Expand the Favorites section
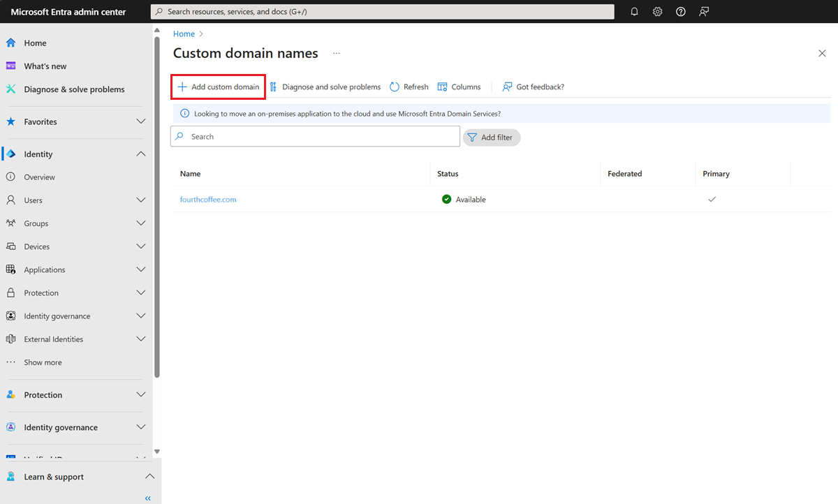The width and height of the screenshot is (838, 504). point(141,120)
